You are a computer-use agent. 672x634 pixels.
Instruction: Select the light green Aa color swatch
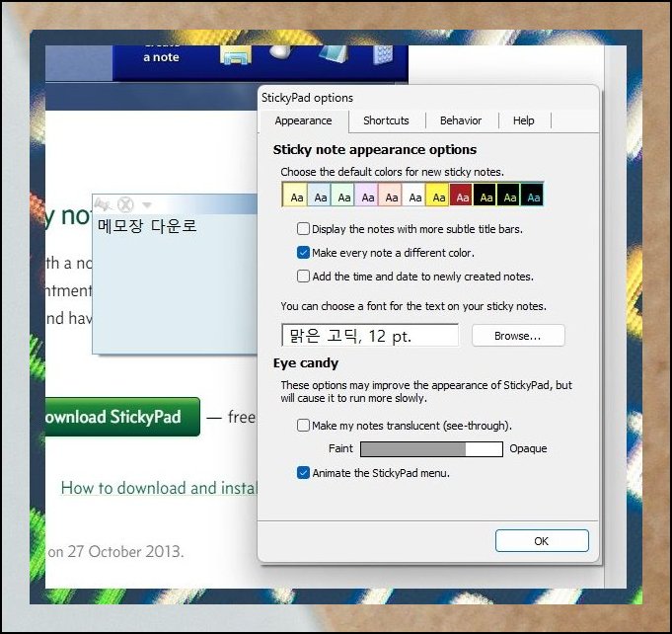[343, 196]
